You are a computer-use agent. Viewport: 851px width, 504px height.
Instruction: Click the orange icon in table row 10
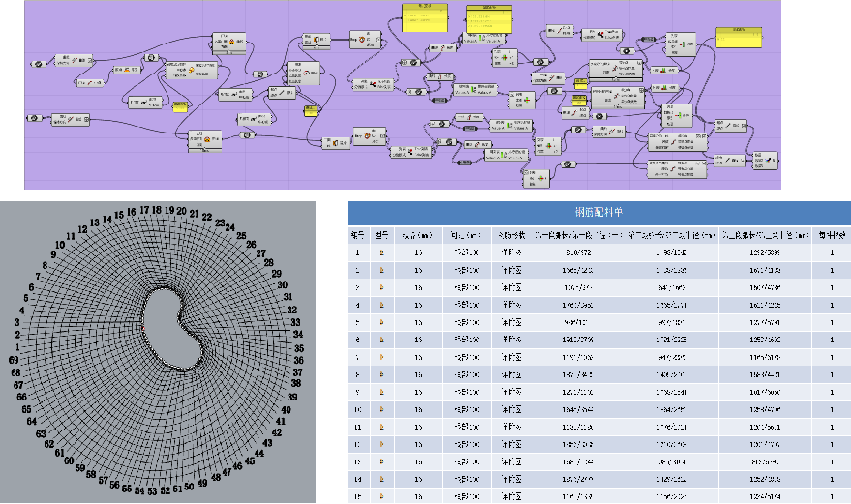(x=381, y=409)
